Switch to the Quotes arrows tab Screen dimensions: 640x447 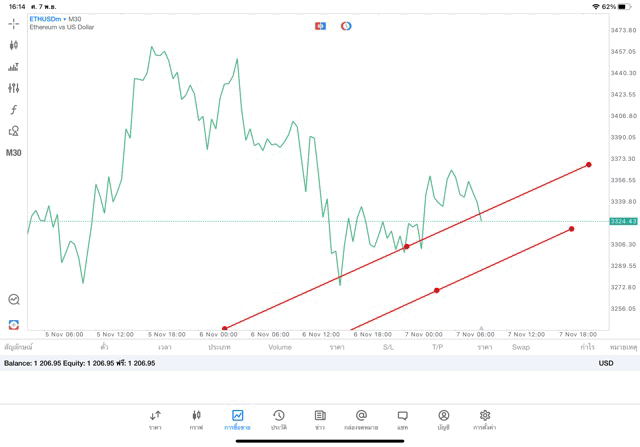coord(155,419)
